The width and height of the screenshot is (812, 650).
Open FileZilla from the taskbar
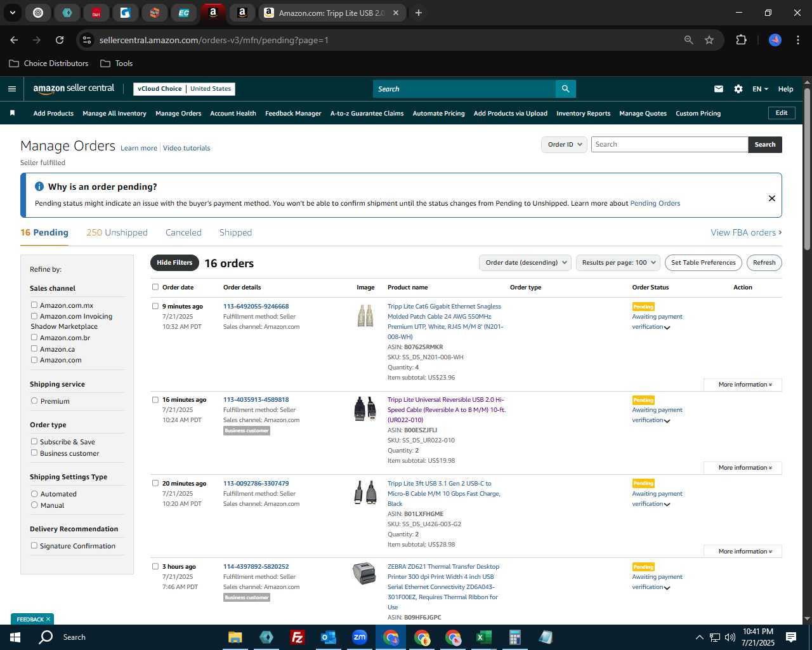[x=297, y=637]
